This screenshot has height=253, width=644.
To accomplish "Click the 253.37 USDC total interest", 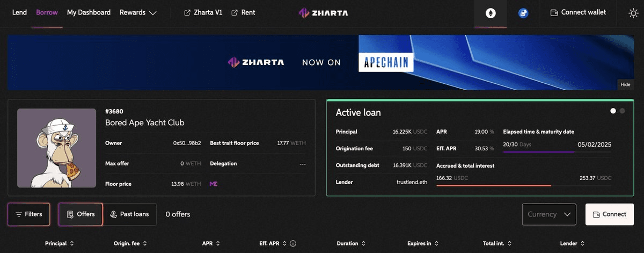I will (595, 178).
